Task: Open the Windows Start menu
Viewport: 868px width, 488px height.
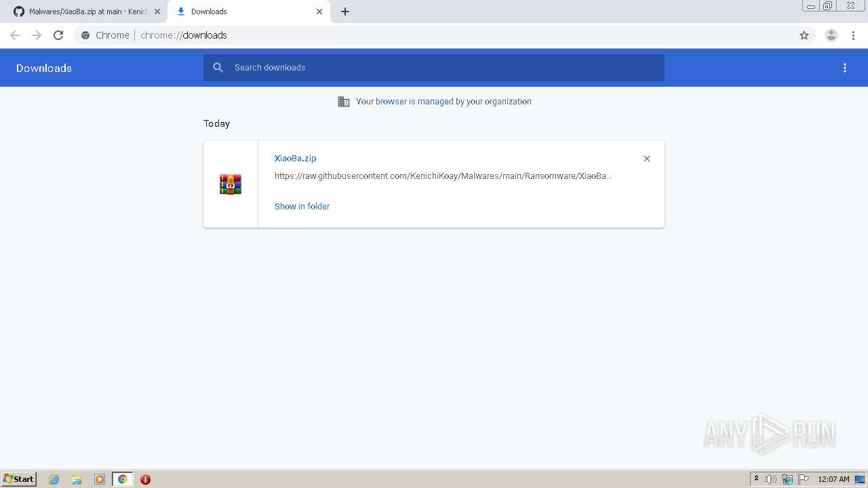Action: (x=19, y=479)
